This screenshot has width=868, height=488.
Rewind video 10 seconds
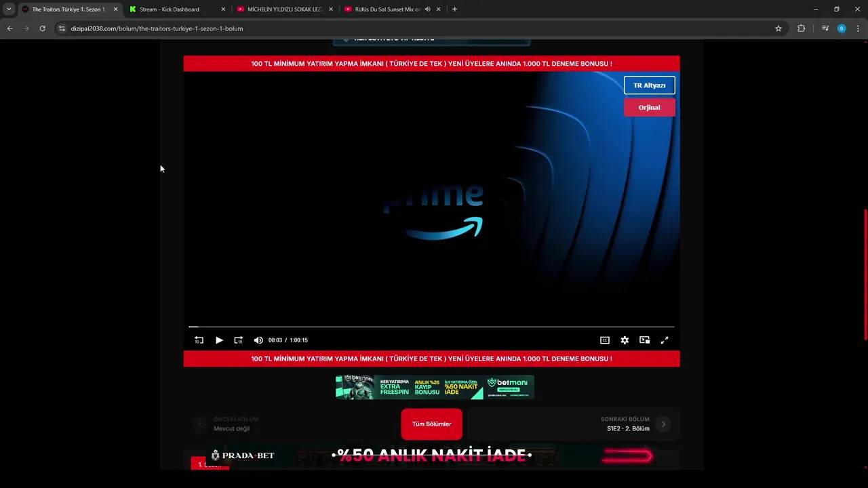coord(199,340)
